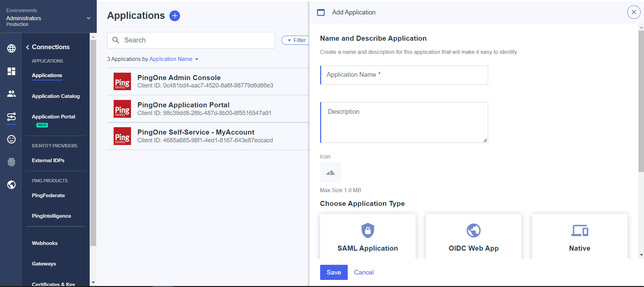
Task: Open the Application Name sort dropdown
Action: pos(174,59)
